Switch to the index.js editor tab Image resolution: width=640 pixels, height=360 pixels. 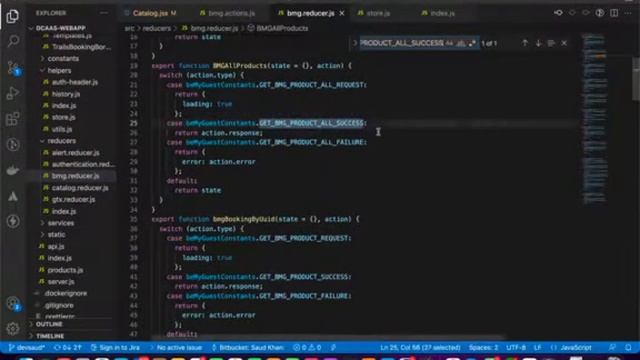pyautogui.click(x=442, y=13)
